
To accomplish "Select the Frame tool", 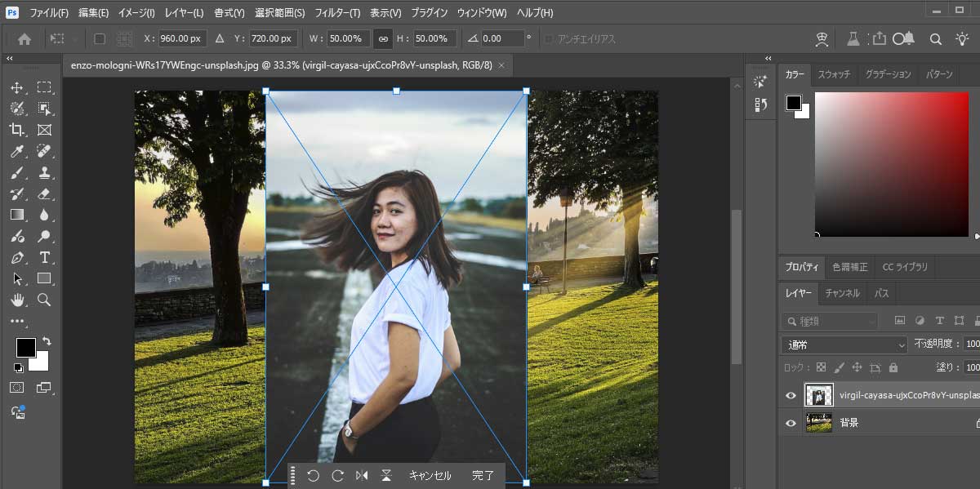I will (x=44, y=130).
